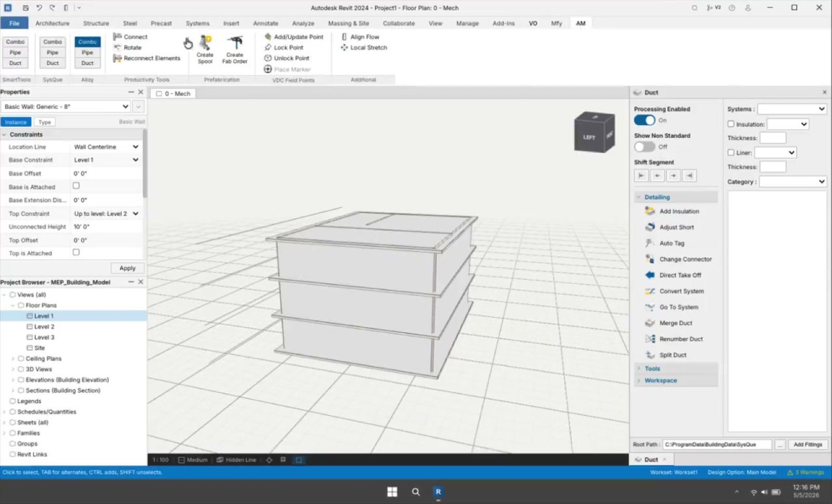This screenshot has width=832, height=504.
Task: Switch to the Annotate tab
Action: point(266,23)
